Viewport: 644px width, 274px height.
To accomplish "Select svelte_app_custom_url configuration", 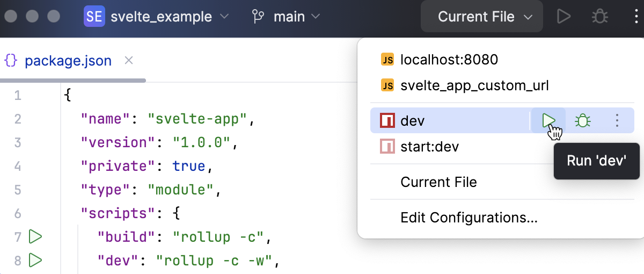I will click(x=474, y=85).
